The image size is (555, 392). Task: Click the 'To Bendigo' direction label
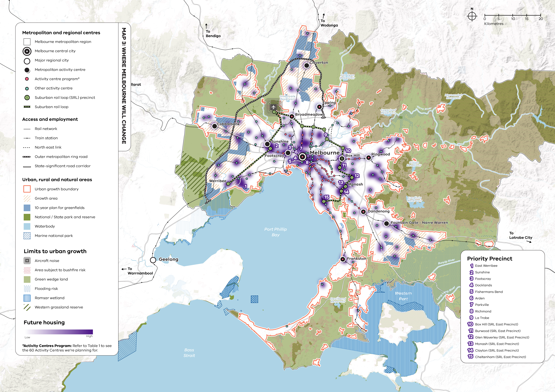tap(213, 34)
